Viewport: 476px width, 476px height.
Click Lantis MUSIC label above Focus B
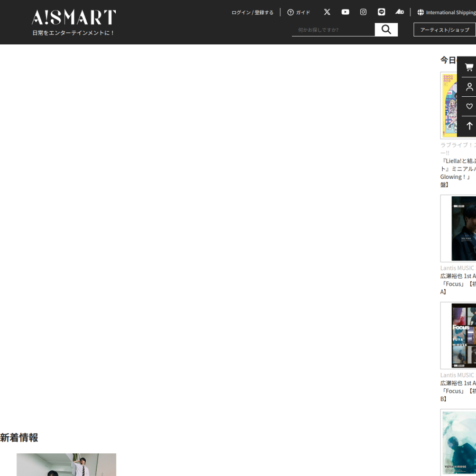[458, 375]
